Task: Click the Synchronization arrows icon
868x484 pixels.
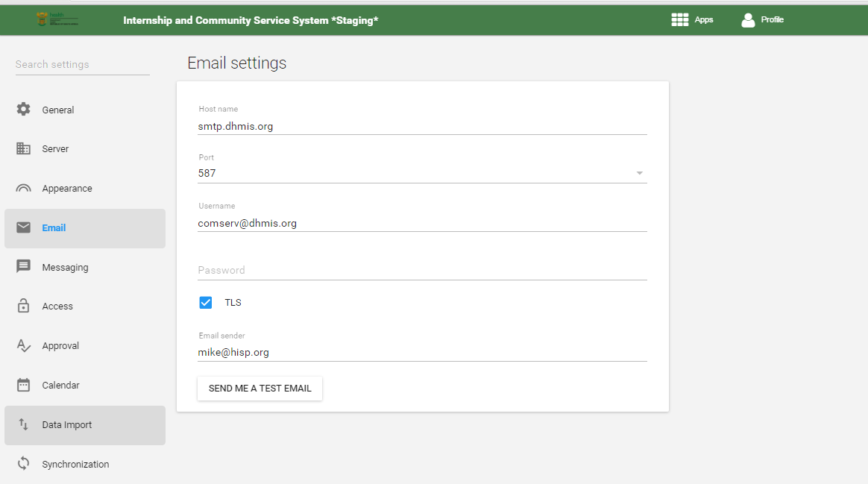Action: [x=24, y=464]
